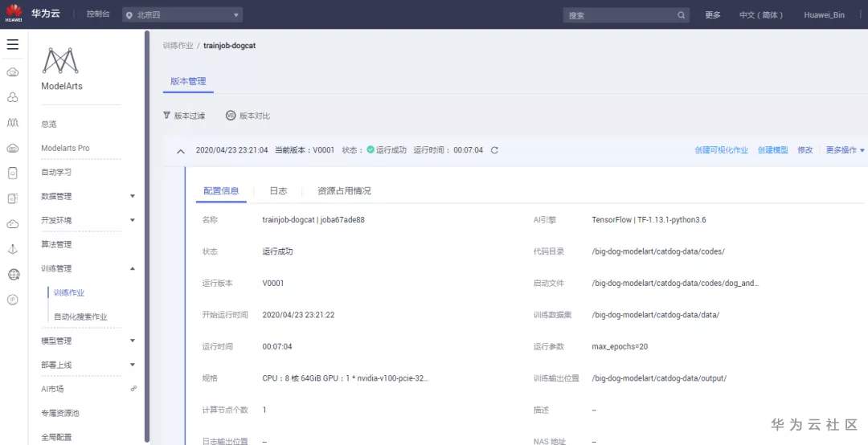Screen dimensions: 868x445
Task: Click the green success status icon
Action: point(371,149)
